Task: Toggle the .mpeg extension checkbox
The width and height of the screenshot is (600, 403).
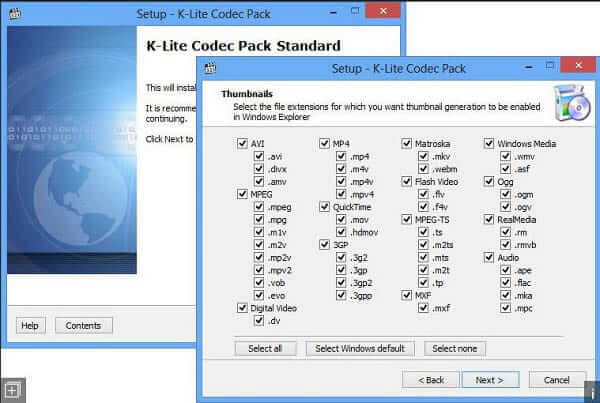Action: [x=259, y=207]
